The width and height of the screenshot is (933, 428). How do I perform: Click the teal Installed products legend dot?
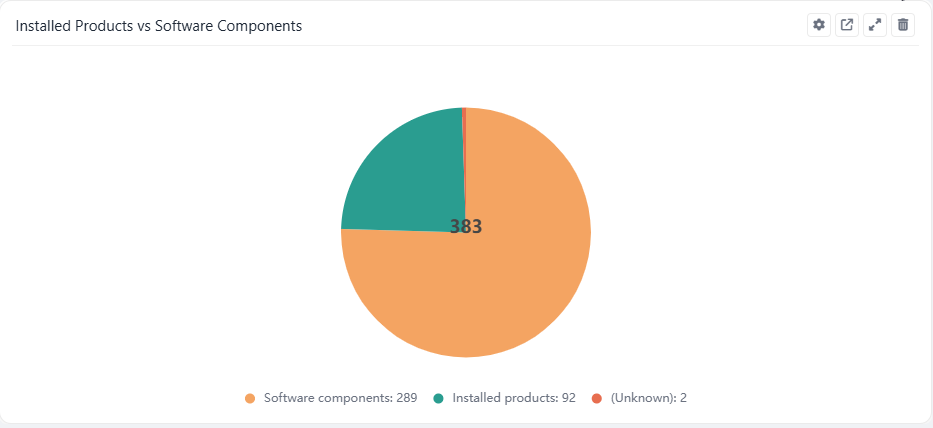point(438,398)
